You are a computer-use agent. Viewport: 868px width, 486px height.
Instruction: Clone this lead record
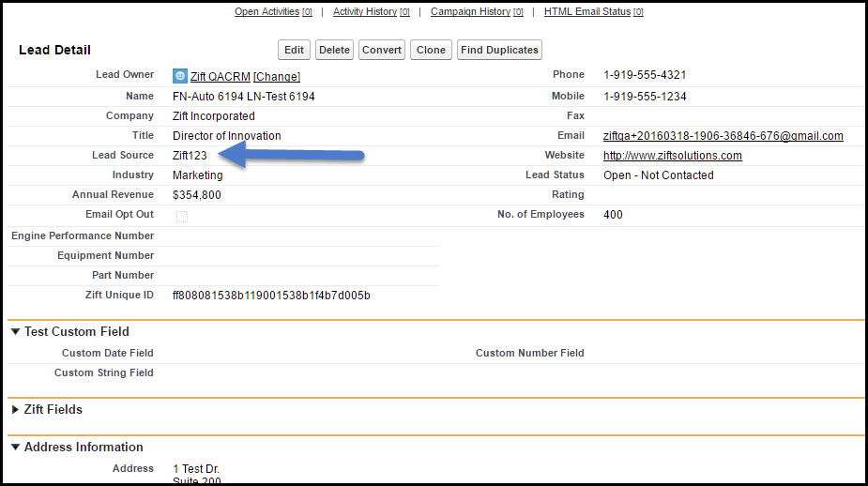point(431,50)
